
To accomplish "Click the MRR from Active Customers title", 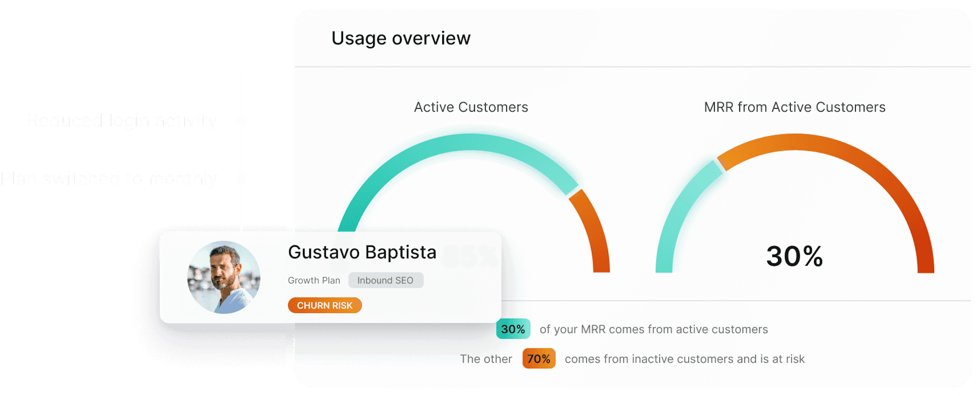I will pos(795,107).
